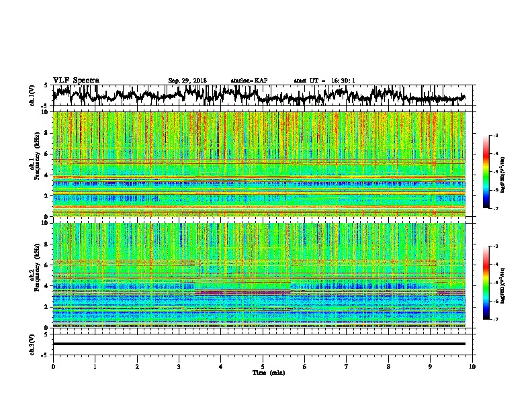Click the "-3" tick on ch.1 colorbar

click(495, 136)
